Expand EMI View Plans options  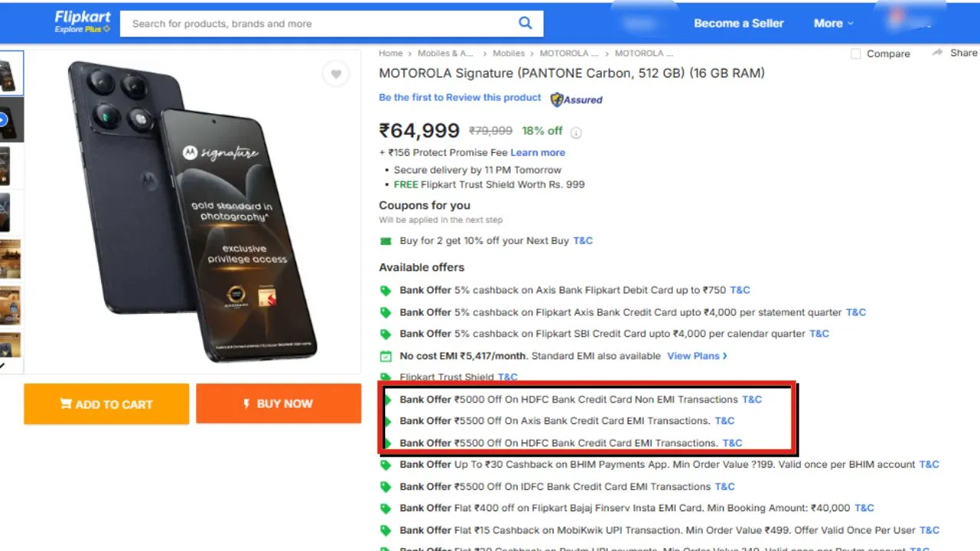[695, 355]
